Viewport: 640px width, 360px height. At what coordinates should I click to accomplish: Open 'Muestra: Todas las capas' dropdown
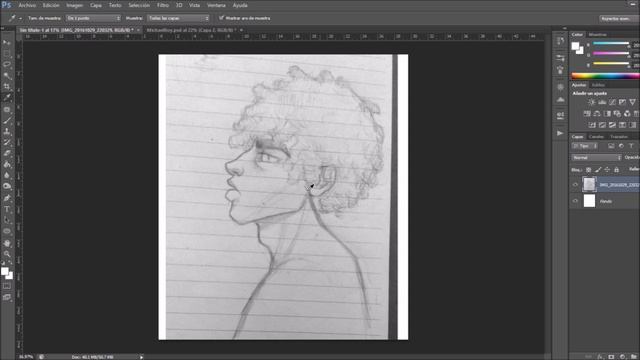pos(178,18)
